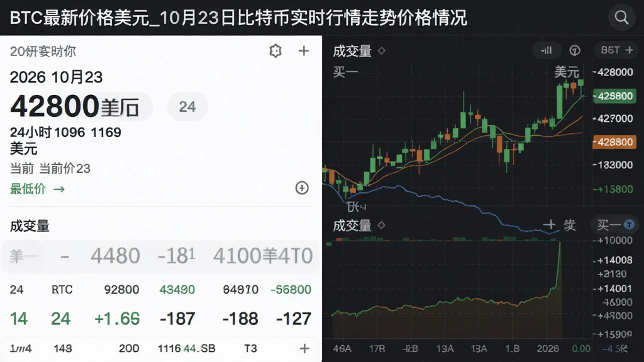Open the B6T plus button

click(x=616, y=50)
